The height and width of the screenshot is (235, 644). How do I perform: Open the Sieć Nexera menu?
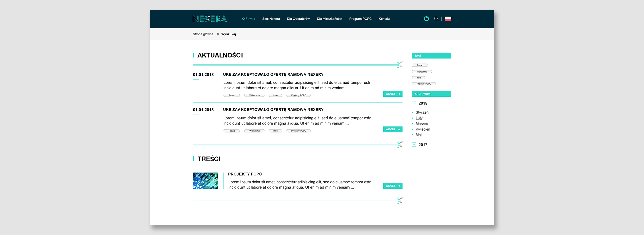[271, 19]
